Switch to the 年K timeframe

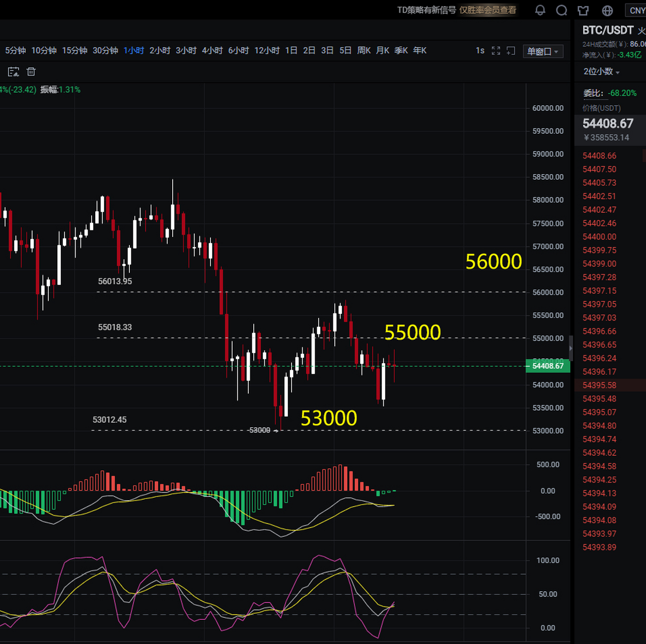tap(420, 50)
